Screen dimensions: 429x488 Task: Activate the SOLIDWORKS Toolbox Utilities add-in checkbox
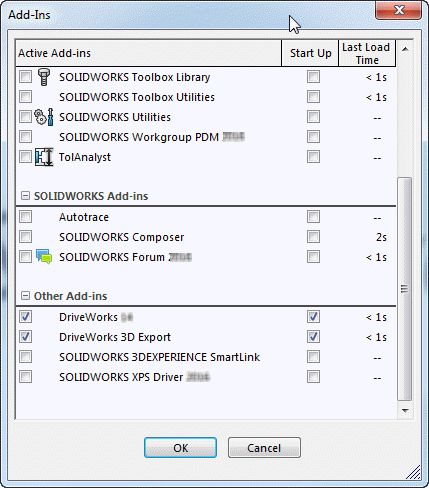click(25, 97)
